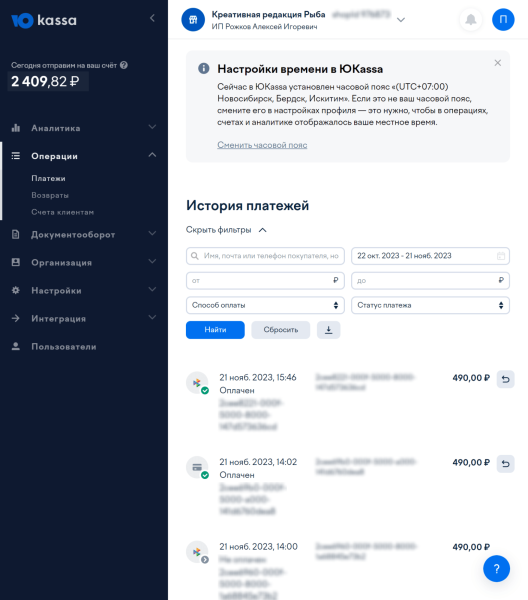Viewport: 528px width, 600px height.
Task: Open the Статус платежа dropdown
Action: point(430,305)
